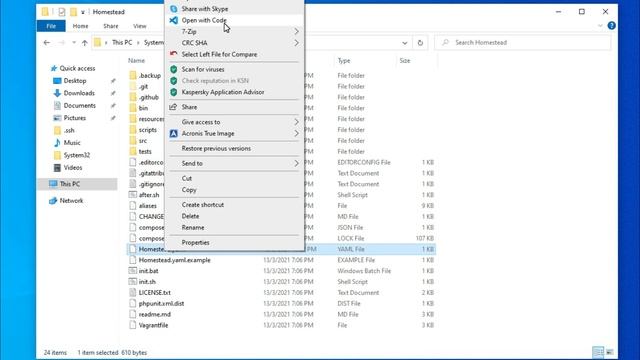Click the Search Homestead field
Viewport: 640px width, 360px height.
(x=523, y=42)
